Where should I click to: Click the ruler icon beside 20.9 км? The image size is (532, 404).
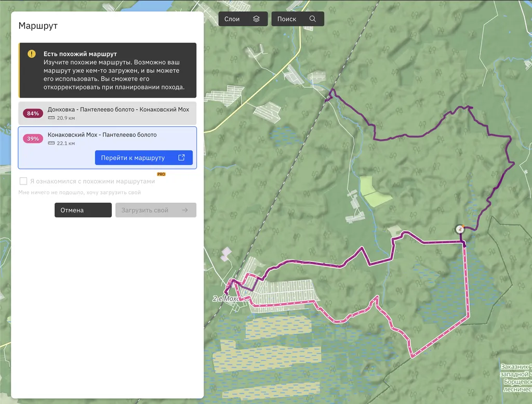click(51, 118)
